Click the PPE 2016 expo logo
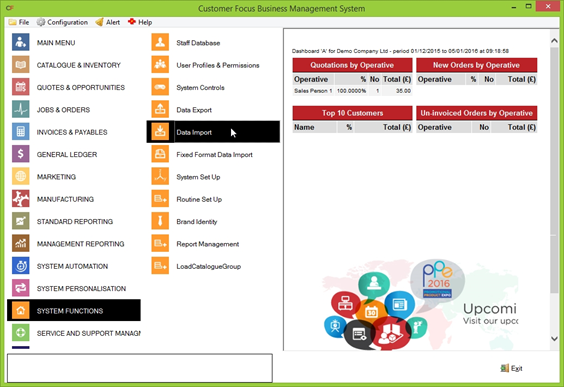This screenshot has height=387, width=564. (x=437, y=280)
